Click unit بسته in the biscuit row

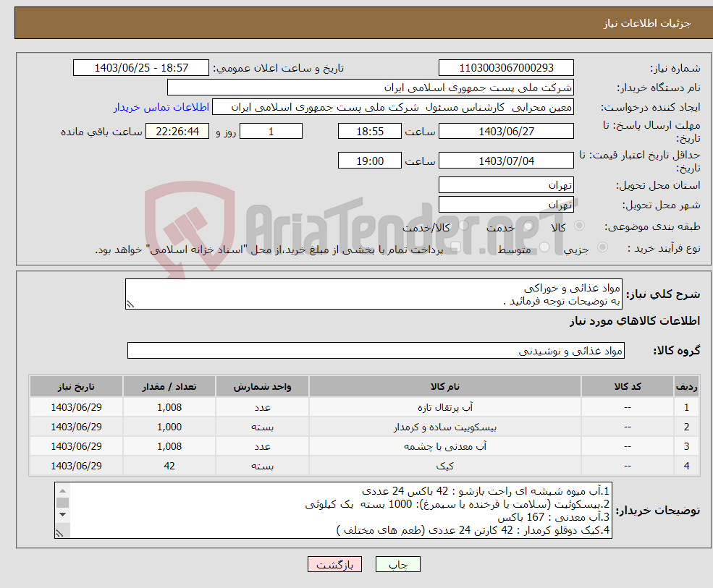pyautogui.click(x=262, y=427)
